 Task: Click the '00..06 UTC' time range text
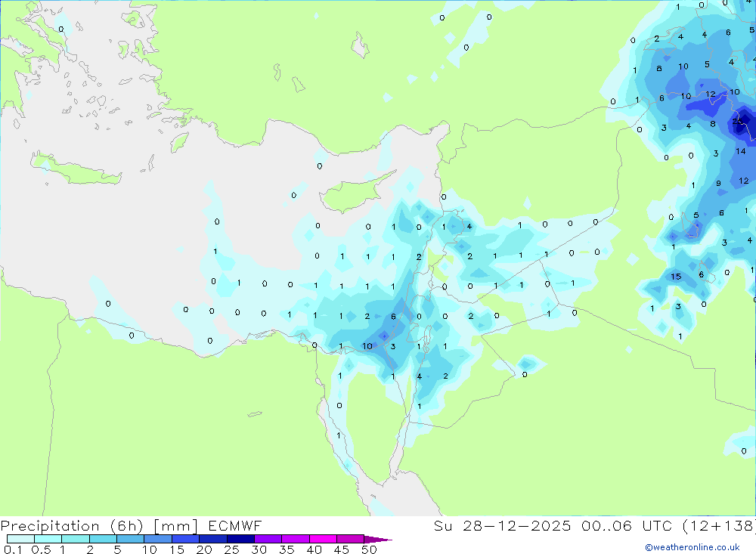click(x=627, y=526)
